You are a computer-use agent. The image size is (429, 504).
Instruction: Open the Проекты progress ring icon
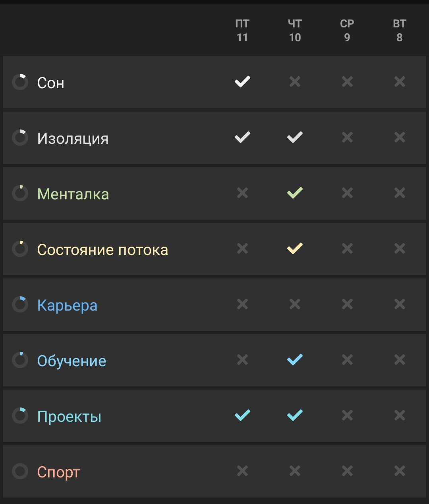tap(20, 416)
